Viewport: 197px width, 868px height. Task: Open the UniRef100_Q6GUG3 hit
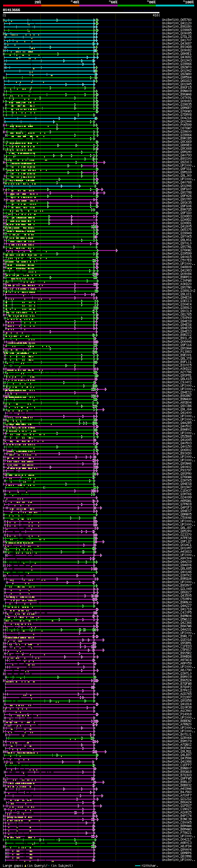click(x=177, y=81)
